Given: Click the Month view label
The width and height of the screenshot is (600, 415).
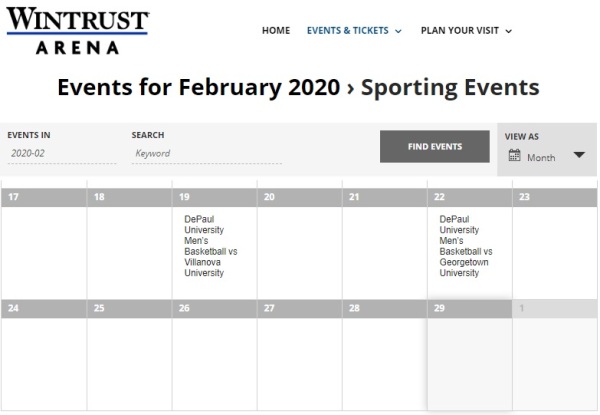Looking at the screenshot, I should click(x=541, y=157).
